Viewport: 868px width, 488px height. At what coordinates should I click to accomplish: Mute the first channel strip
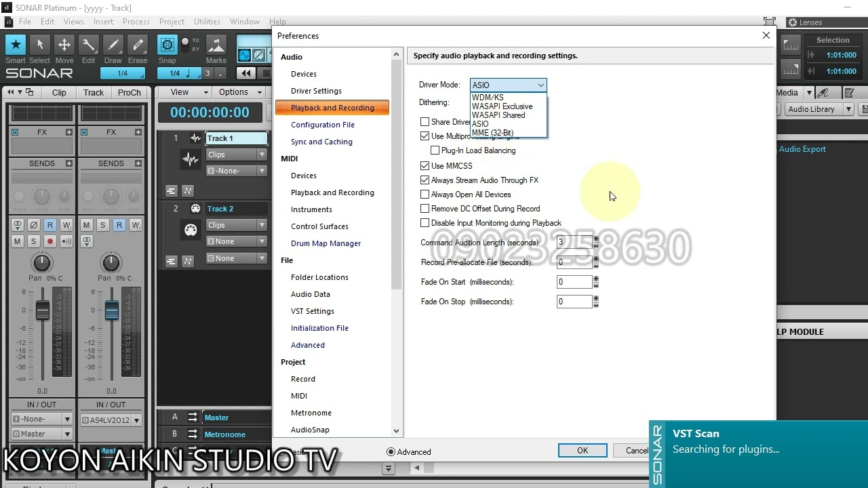(17, 241)
